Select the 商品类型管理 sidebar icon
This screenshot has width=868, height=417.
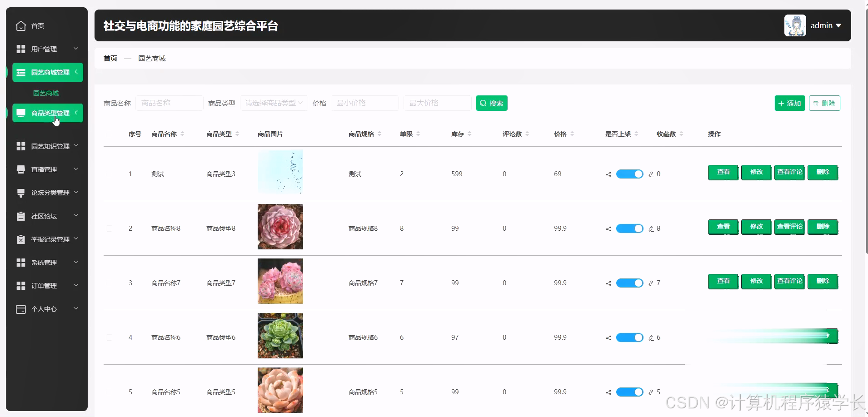tap(21, 113)
